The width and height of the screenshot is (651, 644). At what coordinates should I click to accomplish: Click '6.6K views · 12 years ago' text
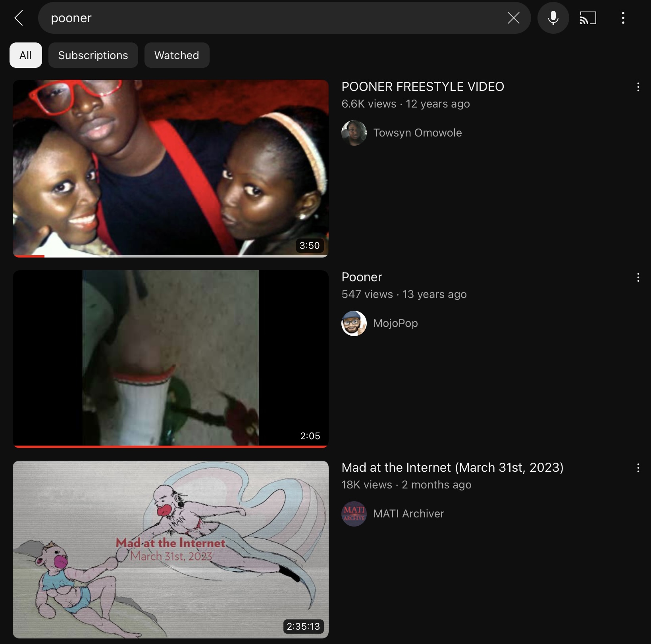click(406, 104)
